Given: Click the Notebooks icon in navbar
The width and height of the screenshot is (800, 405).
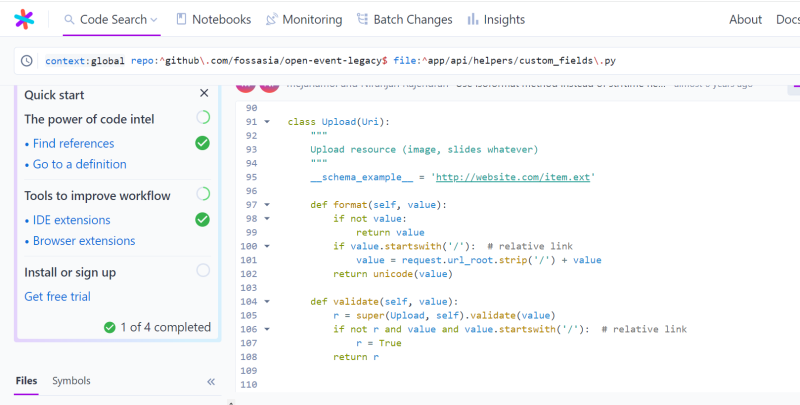Looking at the screenshot, I should click(181, 19).
